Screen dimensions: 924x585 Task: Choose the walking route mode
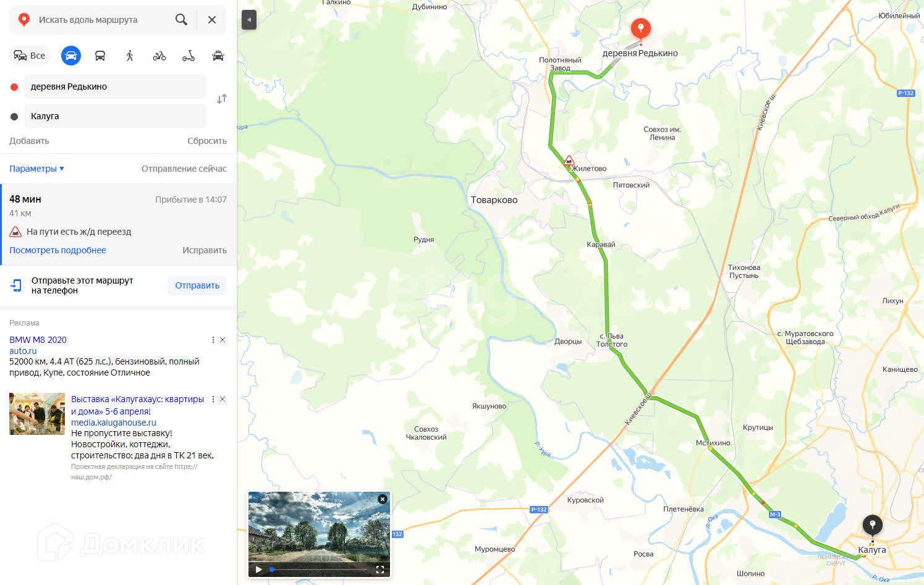coord(130,56)
